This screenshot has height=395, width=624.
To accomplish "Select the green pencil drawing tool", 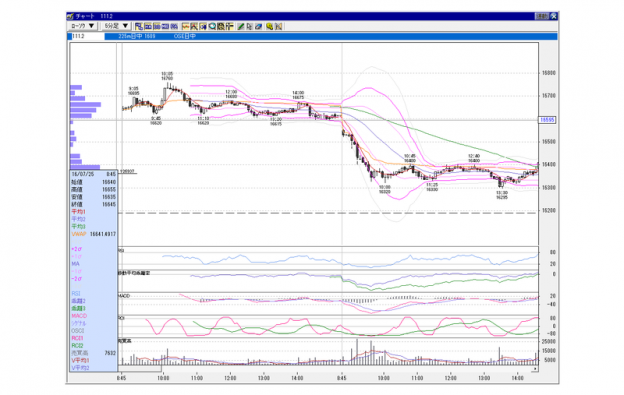I will pyautogui.click(x=240, y=26).
